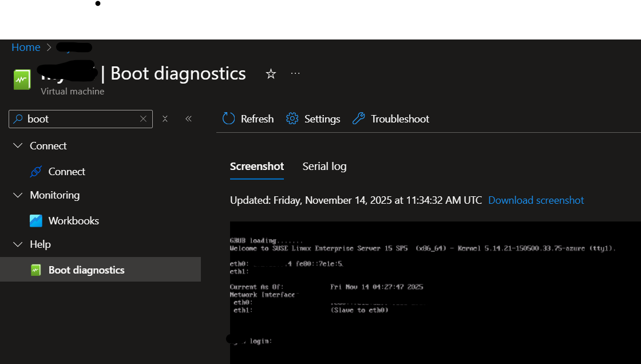Collapse the Connect section
Screen dimensions: 641x364
coord(17,145)
